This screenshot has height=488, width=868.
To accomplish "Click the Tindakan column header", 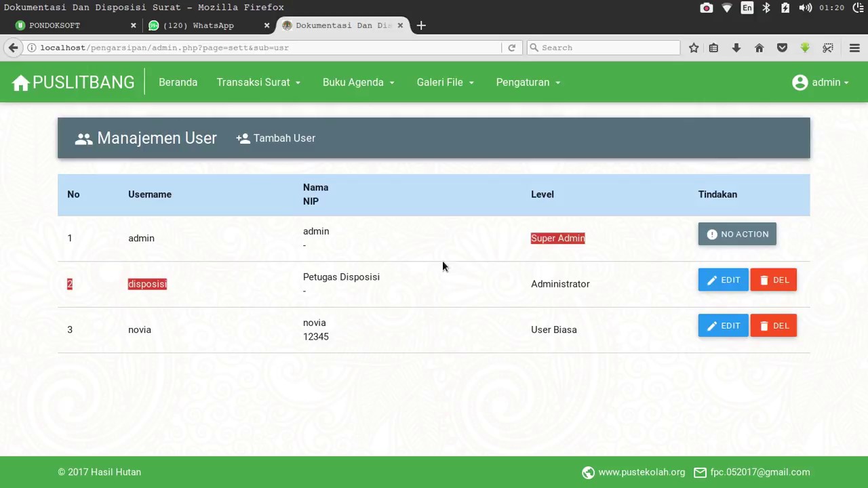I will (x=717, y=195).
